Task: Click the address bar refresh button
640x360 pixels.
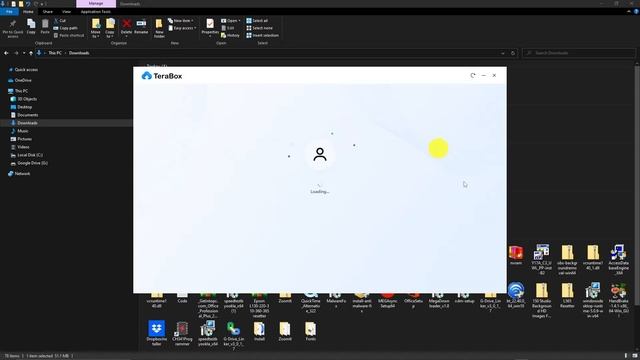Action: pyautogui.click(x=513, y=53)
